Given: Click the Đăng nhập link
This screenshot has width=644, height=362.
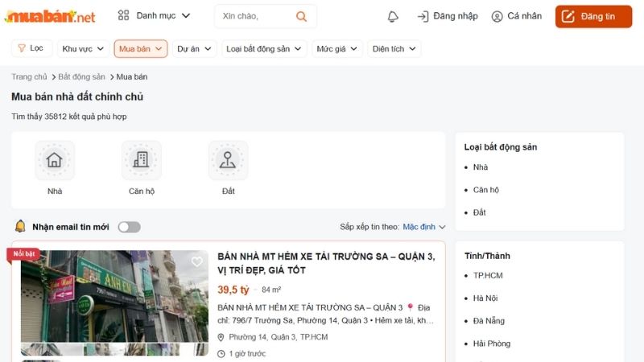Looking at the screenshot, I should click(x=456, y=16).
